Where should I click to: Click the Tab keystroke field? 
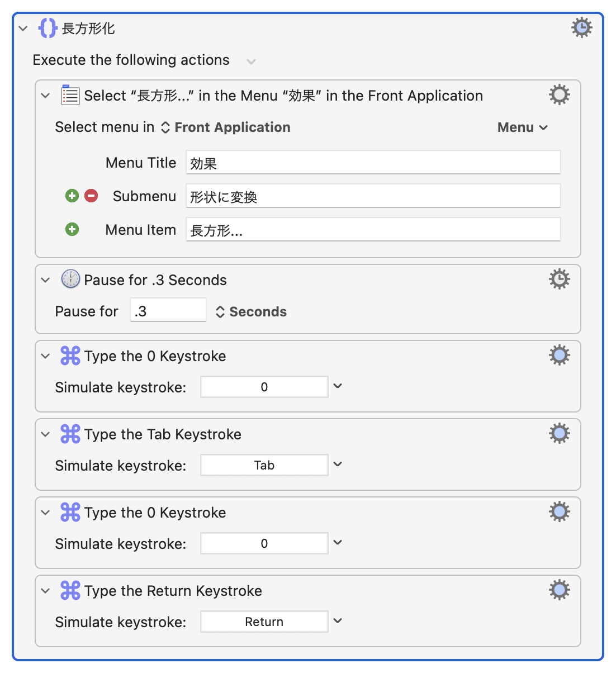[x=264, y=465]
